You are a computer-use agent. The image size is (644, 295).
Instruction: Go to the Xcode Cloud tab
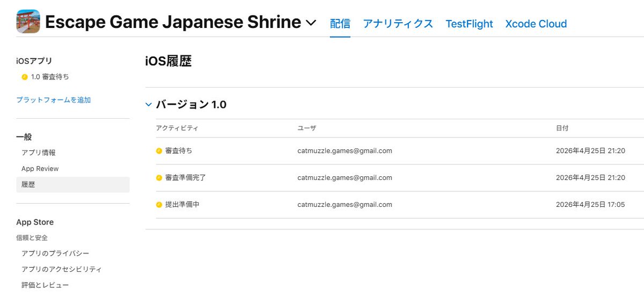coord(536,24)
